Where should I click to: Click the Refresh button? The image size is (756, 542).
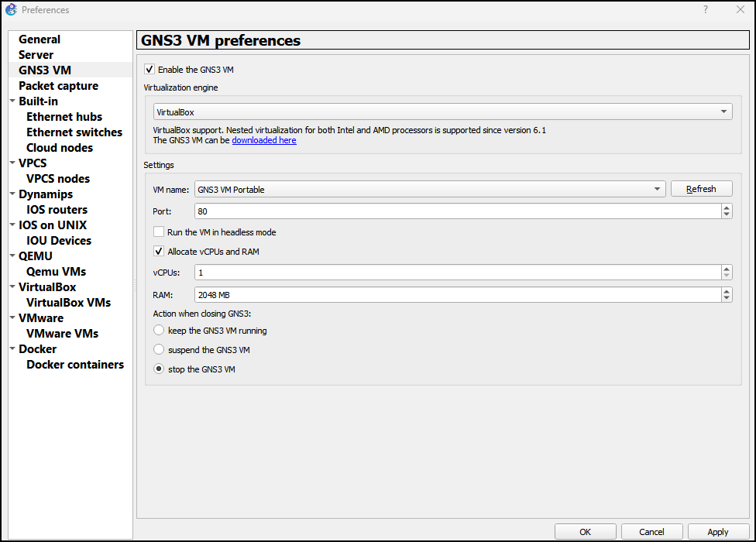point(702,189)
